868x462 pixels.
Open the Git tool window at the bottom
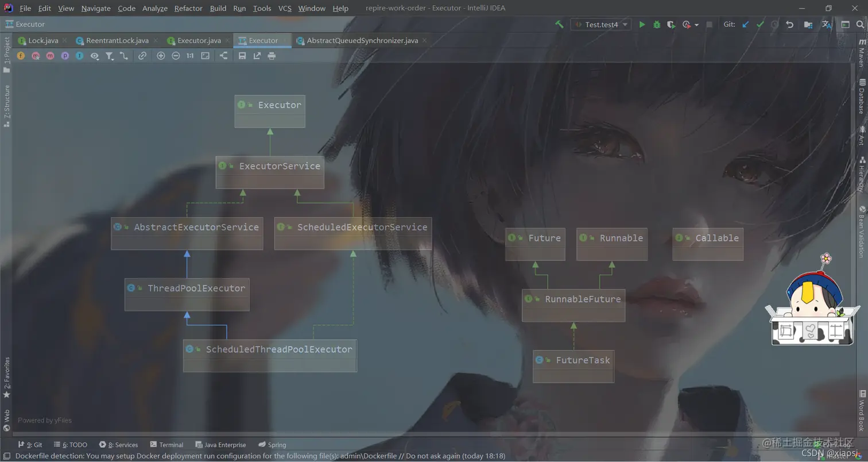tap(30, 445)
